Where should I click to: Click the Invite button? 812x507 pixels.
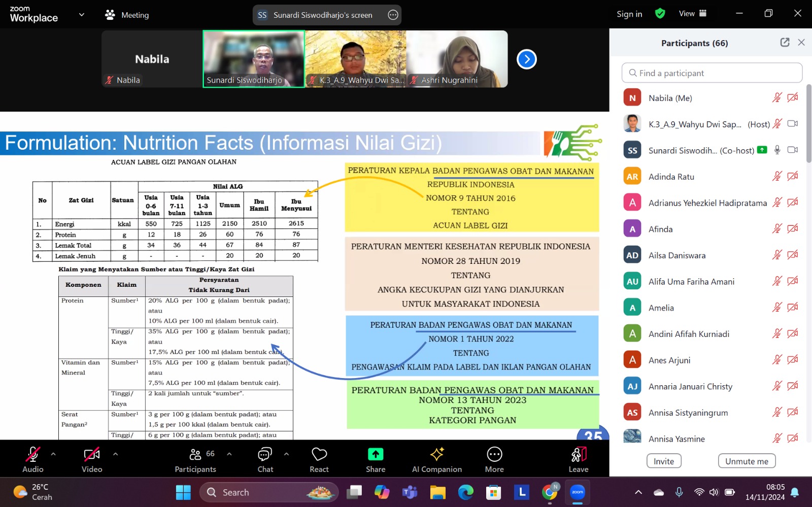click(x=663, y=461)
